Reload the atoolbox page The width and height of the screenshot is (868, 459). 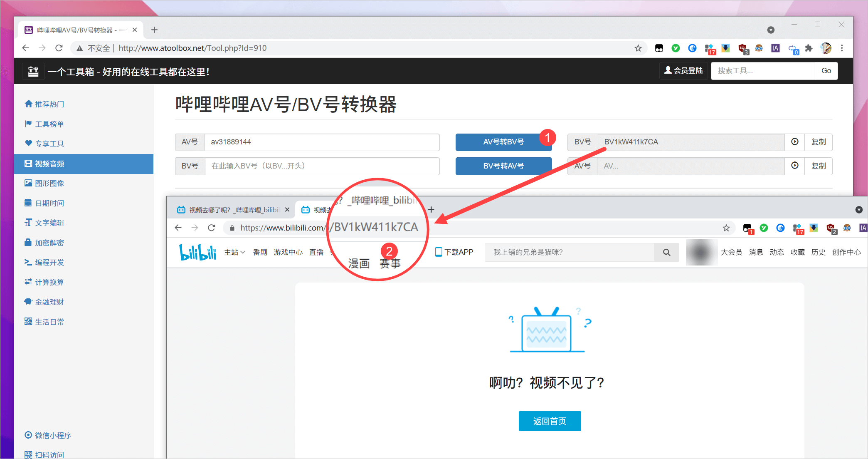(x=59, y=48)
